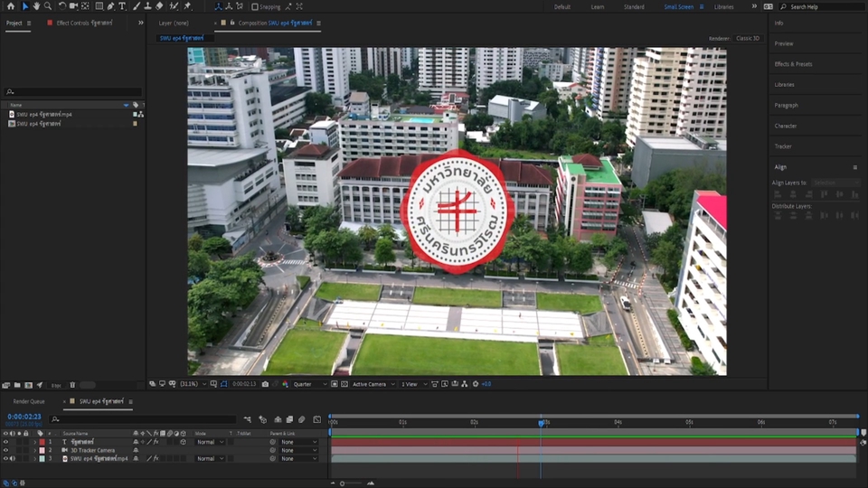Viewport: 868px width, 488px height.
Task: Open Parent dropdown for 3D Tracker Camera
Action: pyautogui.click(x=298, y=450)
